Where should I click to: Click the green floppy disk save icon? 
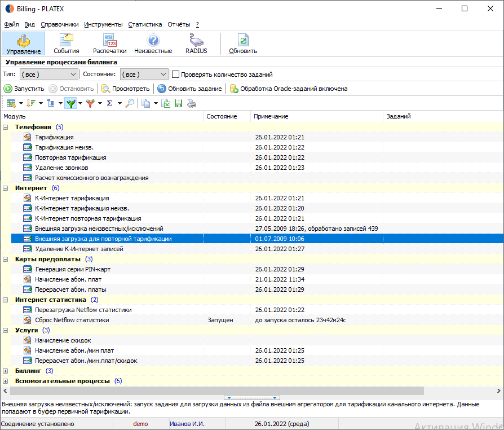click(x=178, y=103)
